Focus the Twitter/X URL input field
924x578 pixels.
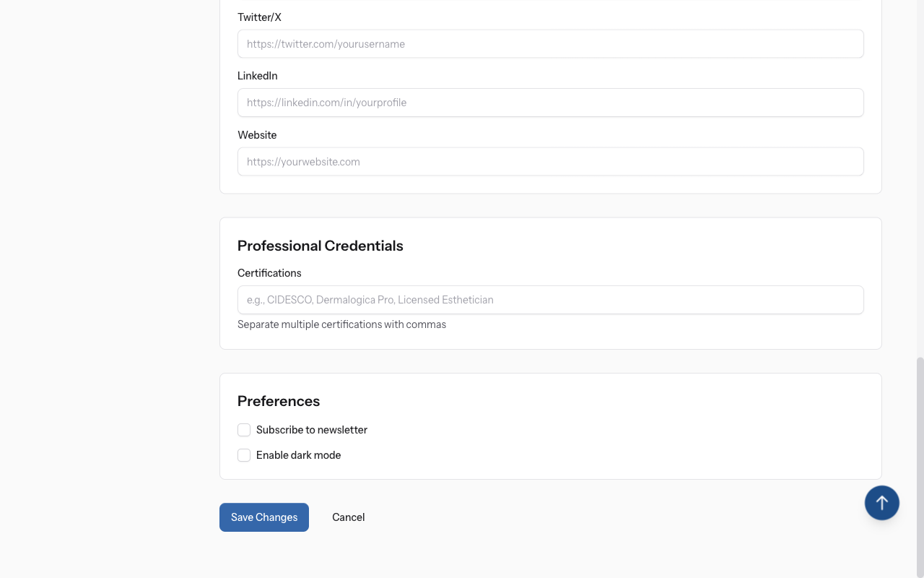pos(550,44)
